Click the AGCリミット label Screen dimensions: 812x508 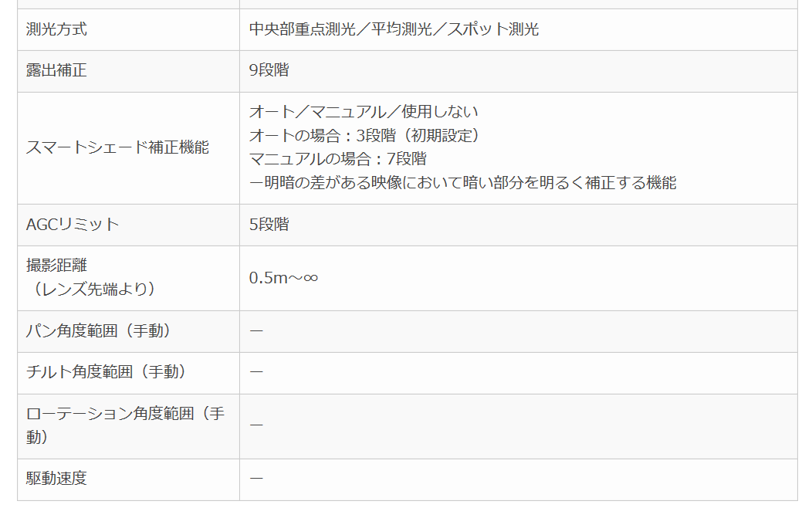(x=73, y=224)
